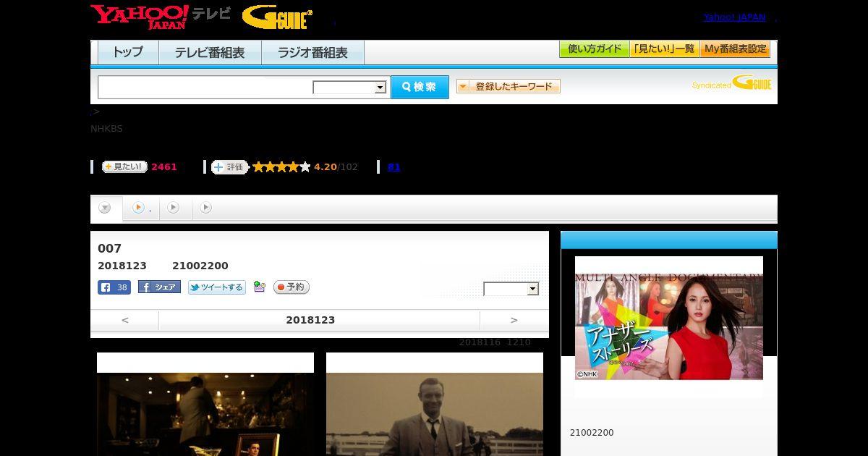Expand 登録したキーワード saved keywords
Viewport: 868px width, 456px height.
click(508, 86)
